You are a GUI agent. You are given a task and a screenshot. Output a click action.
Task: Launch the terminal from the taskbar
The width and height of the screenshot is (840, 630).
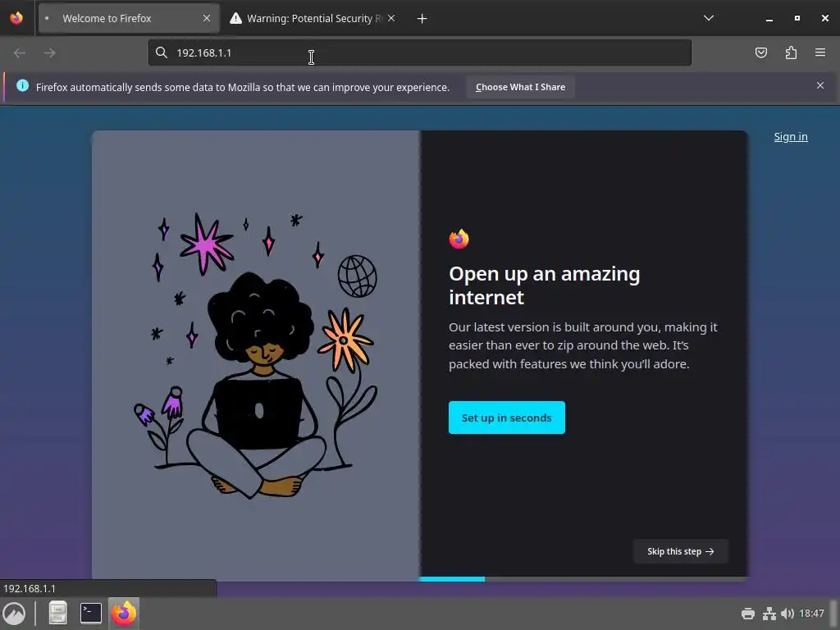click(90, 614)
